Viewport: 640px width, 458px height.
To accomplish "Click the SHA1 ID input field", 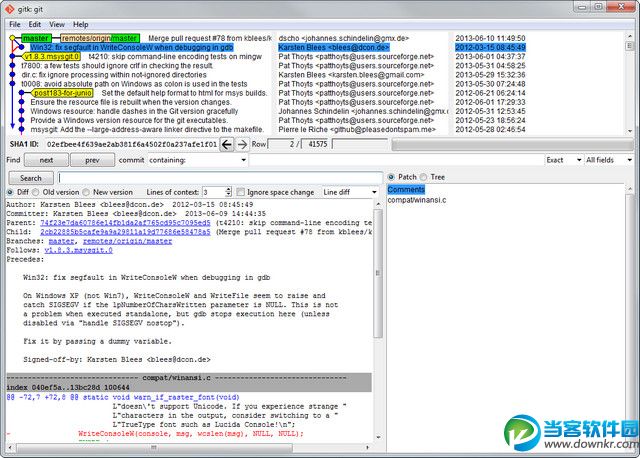I will (131, 144).
